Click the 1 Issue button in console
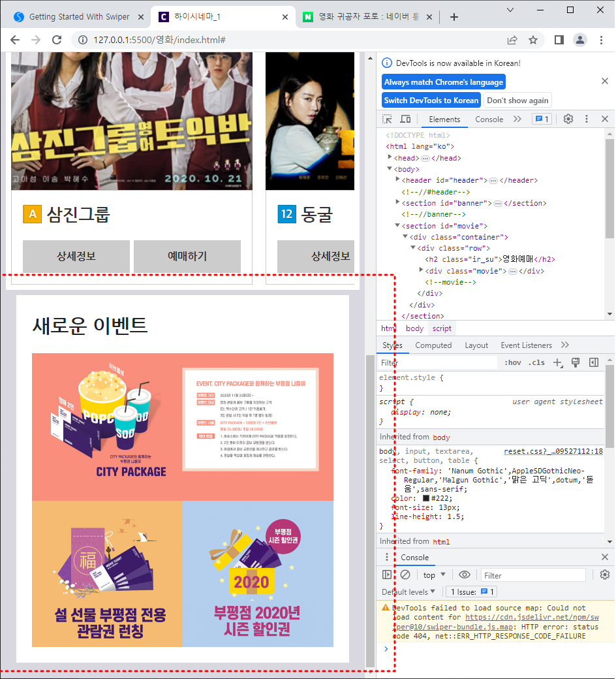Image resolution: width=616 pixels, height=679 pixels. click(x=472, y=592)
